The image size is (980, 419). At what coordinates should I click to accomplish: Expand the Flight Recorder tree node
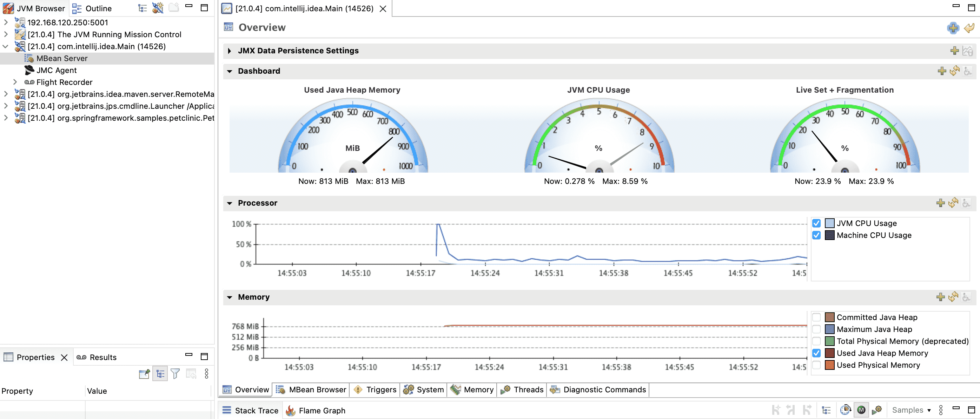pos(15,82)
